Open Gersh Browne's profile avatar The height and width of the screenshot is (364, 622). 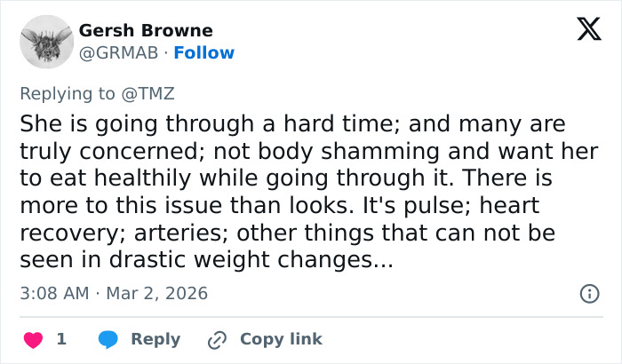click(46, 41)
